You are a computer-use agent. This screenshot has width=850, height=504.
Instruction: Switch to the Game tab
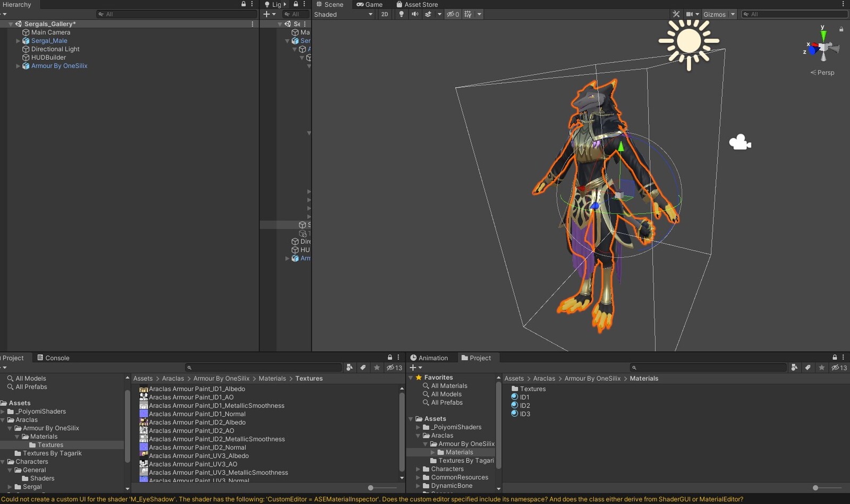(x=369, y=4)
